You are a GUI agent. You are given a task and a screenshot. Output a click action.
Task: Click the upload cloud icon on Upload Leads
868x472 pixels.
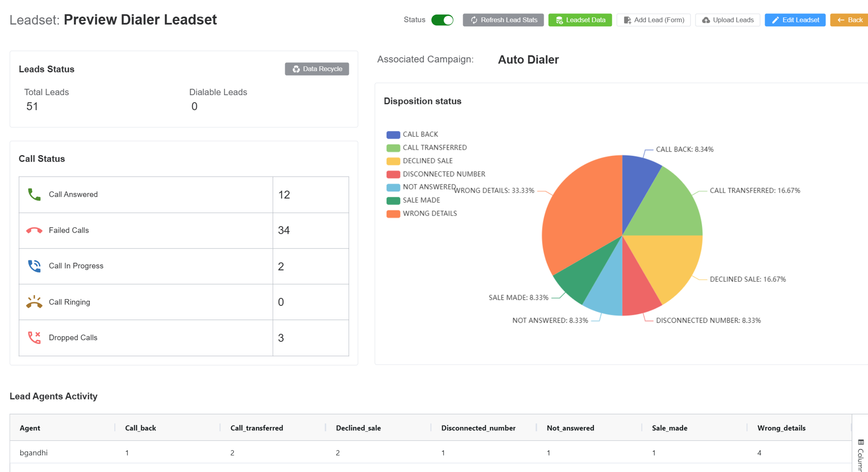706,20
